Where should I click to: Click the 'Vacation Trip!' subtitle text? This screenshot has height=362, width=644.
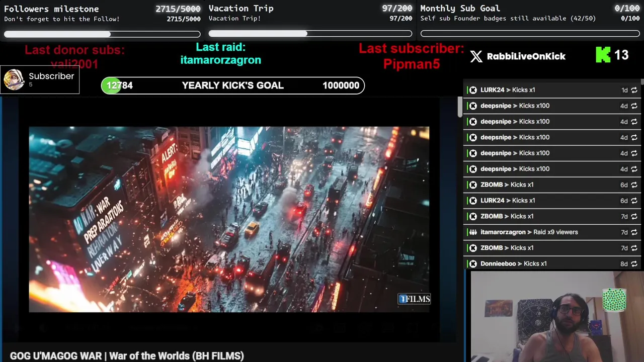point(234,19)
